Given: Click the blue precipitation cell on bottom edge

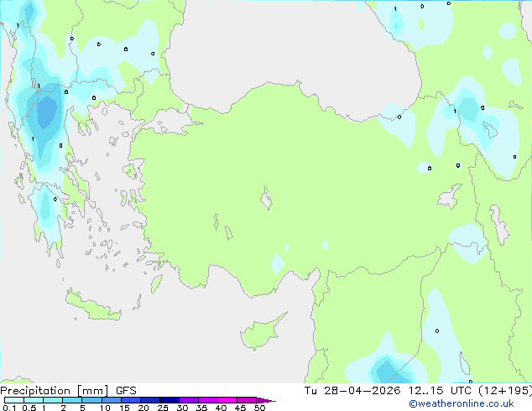Looking at the screenshot, I should point(391,372).
